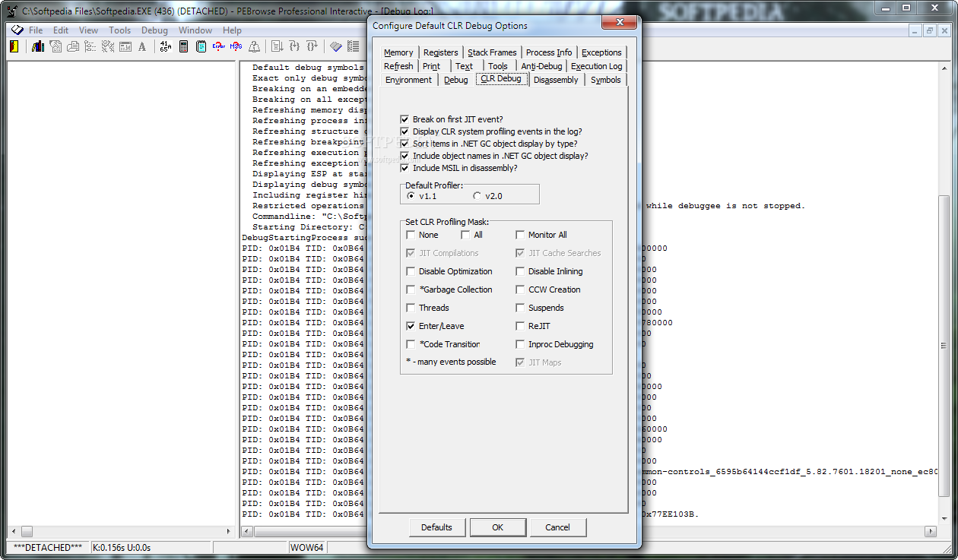
Task: Toggle 'Display CLR system profiling events' checkbox
Action: coord(404,131)
